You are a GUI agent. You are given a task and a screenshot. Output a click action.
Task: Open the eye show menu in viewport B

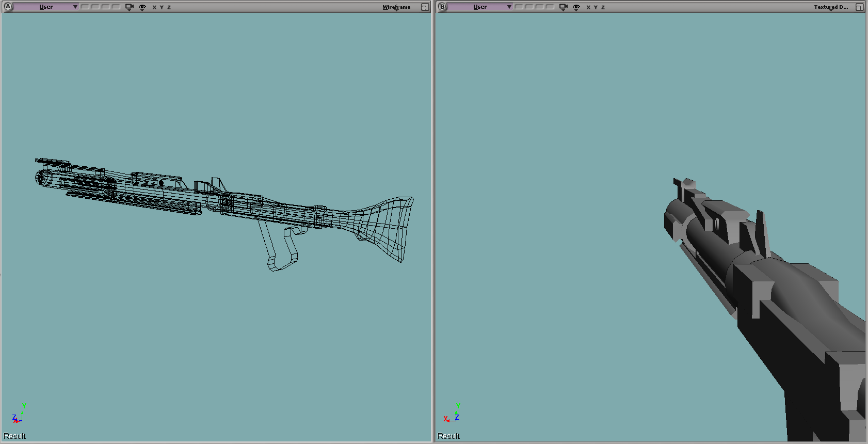[x=576, y=7]
